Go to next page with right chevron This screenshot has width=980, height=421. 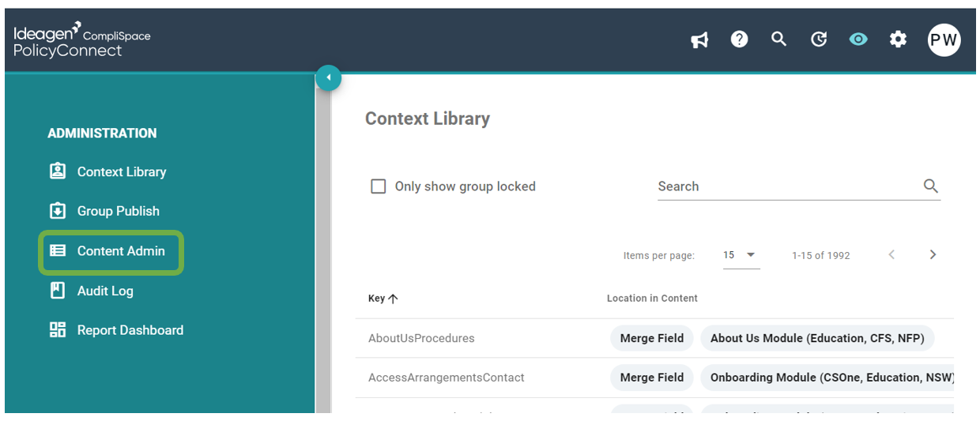(933, 254)
